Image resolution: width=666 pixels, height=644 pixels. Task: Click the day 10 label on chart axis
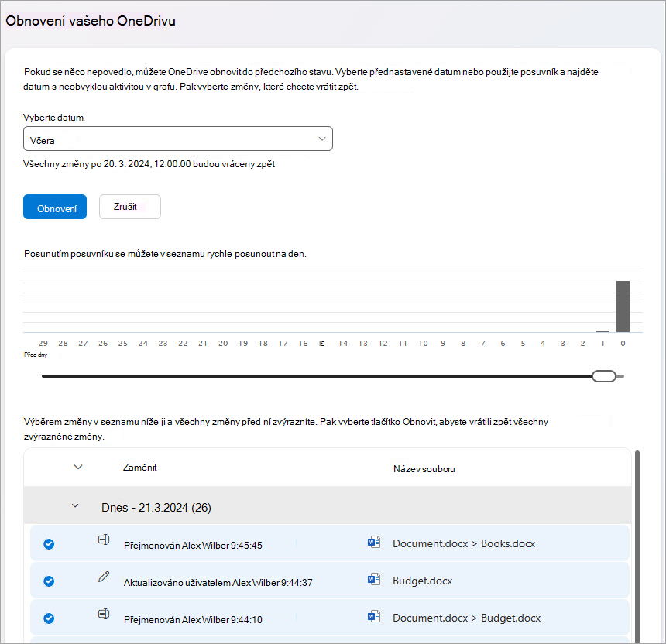click(x=423, y=344)
